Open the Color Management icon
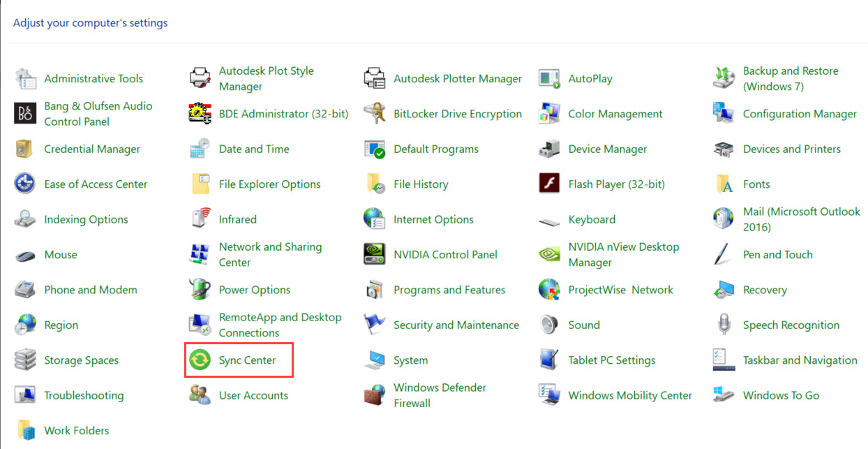This screenshot has height=449, width=868. pyautogui.click(x=550, y=114)
